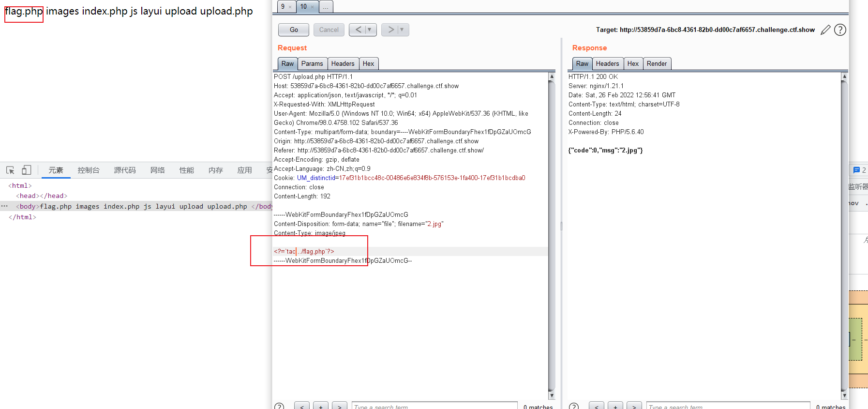Open DevTools 性能 tab
This screenshot has width=868, height=409.
coord(187,170)
